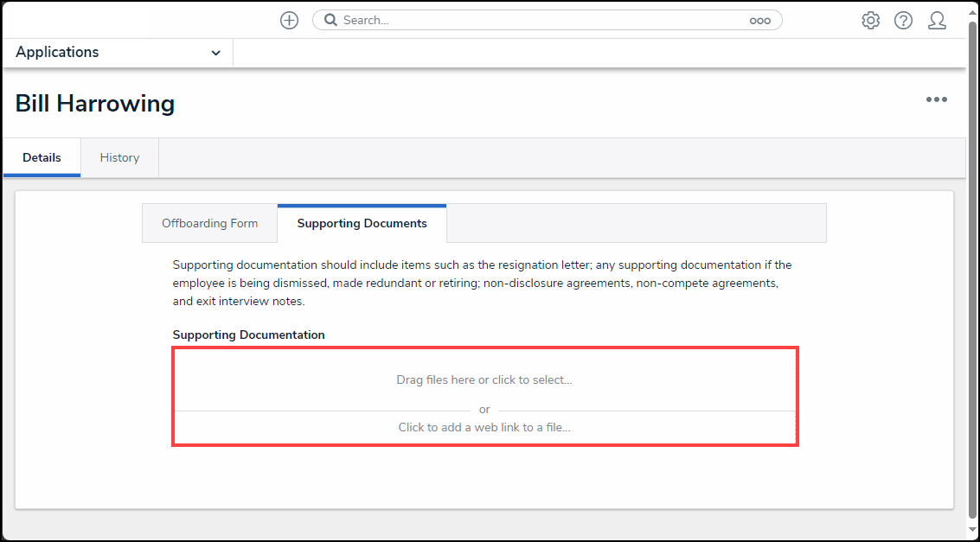Open the help question mark icon
Screen dimensions: 980x542
[903, 21]
